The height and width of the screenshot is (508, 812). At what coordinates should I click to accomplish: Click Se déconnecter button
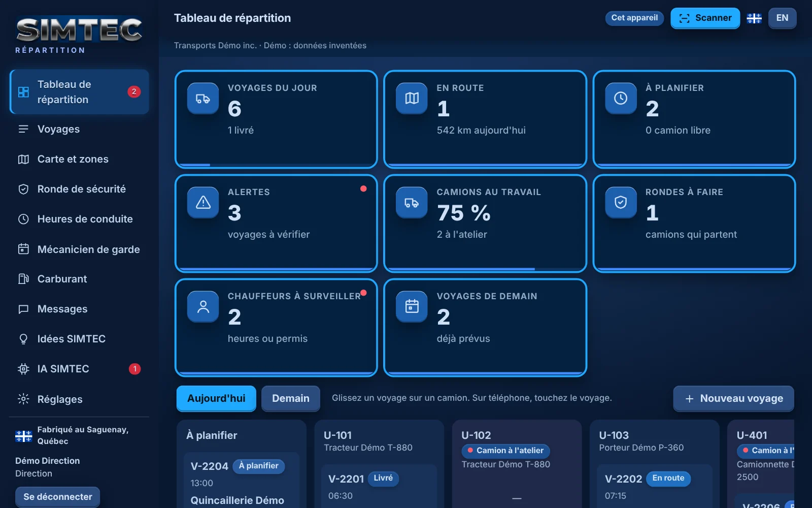click(57, 497)
